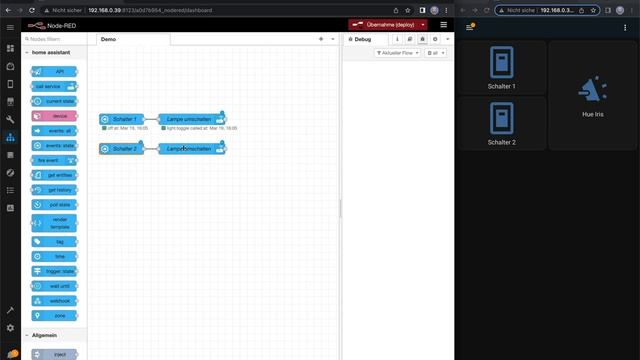Screen dimensions: 640x360
Task: Select the current state palette node
Action: click(54, 101)
